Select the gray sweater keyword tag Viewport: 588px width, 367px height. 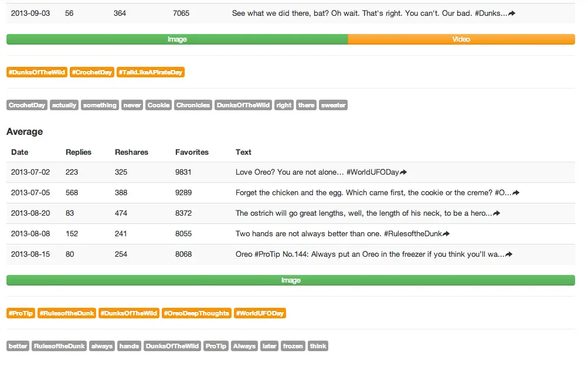(333, 105)
